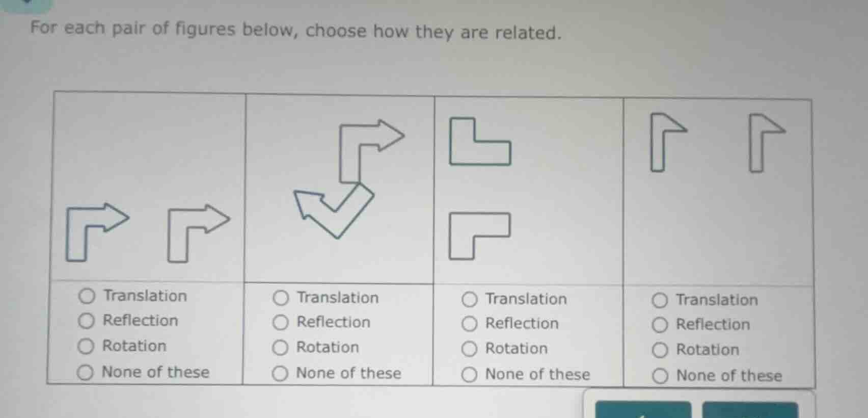The image size is (868, 418).
Task: Select Reflection for the first pair of figures
Action: 86,320
